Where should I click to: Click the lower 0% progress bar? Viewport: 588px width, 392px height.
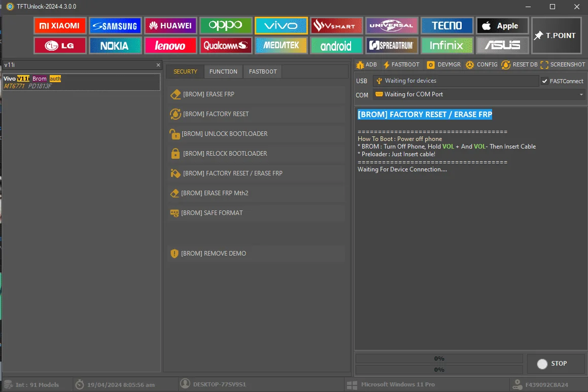(x=439, y=370)
